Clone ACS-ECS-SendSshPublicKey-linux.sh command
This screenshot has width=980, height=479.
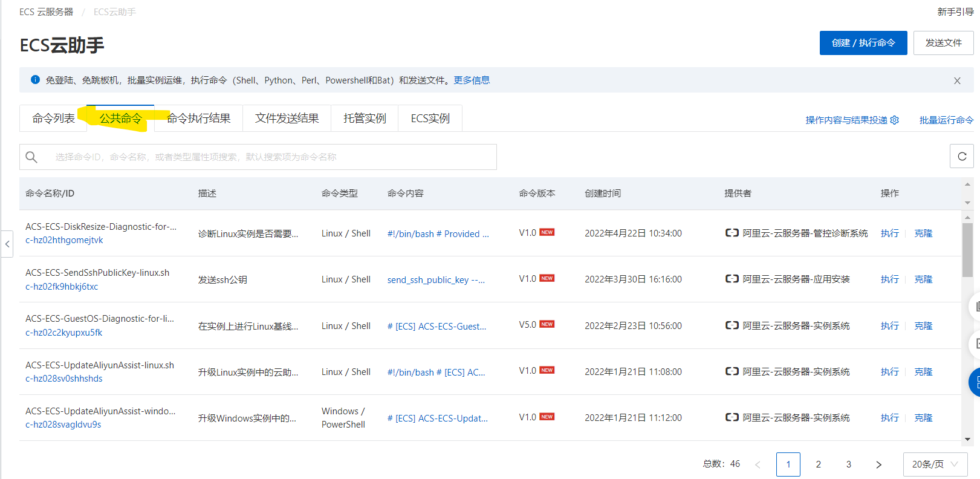923,279
